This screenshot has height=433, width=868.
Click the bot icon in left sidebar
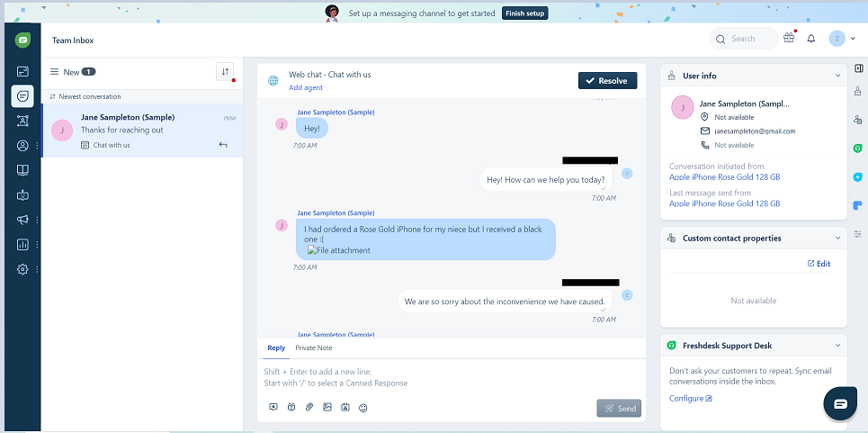tap(22, 194)
